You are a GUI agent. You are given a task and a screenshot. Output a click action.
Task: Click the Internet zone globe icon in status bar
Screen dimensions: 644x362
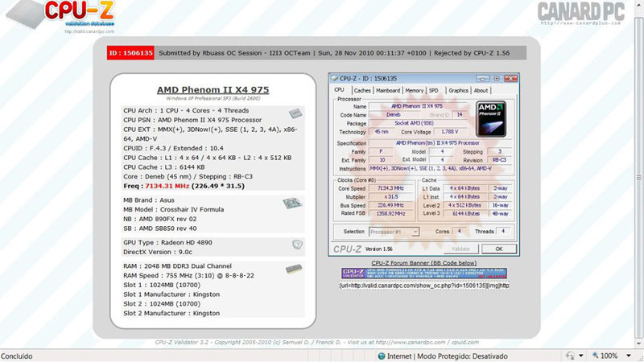382,356
